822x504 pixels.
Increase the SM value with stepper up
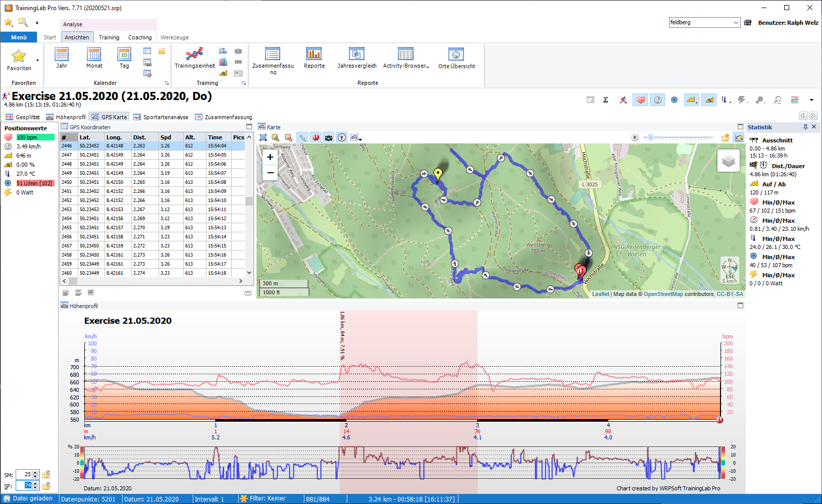point(35,472)
